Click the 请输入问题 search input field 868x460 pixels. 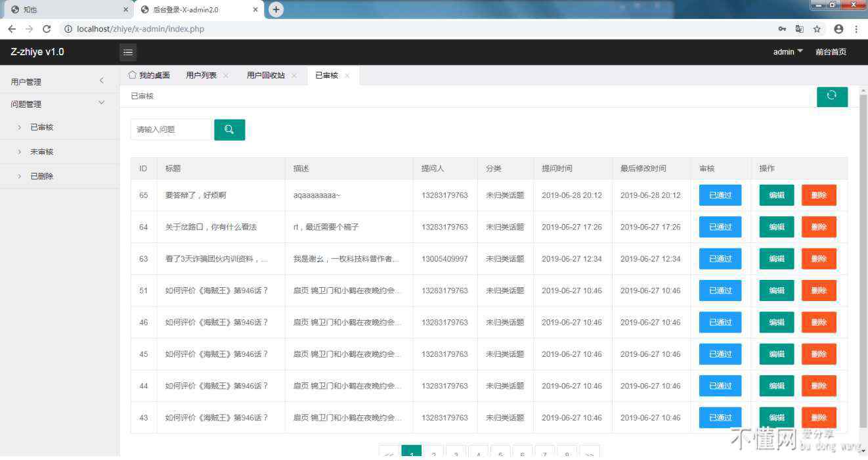(x=172, y=129)
